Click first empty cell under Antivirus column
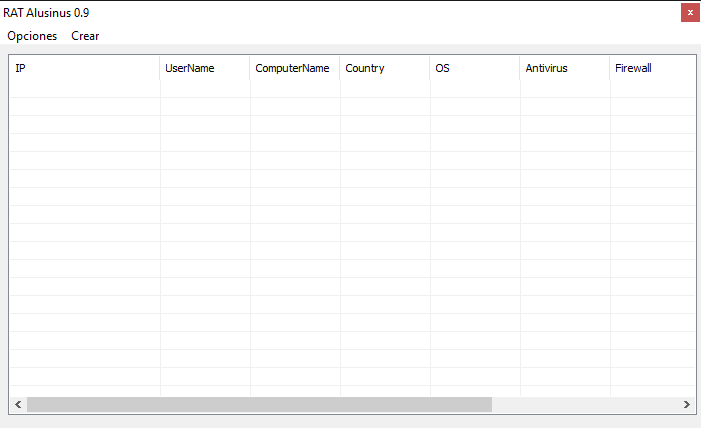 564,89
